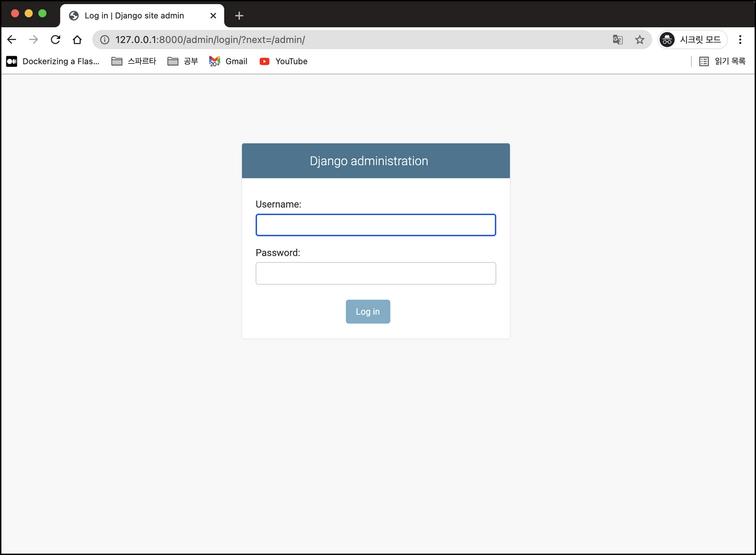
Task: Focus the Password input field
Action: point(376,273)
